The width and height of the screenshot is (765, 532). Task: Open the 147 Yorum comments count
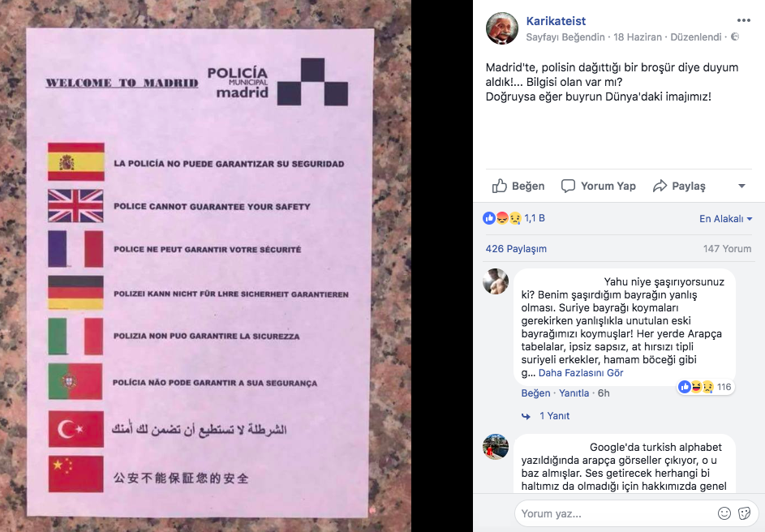(x=727, y=249)
